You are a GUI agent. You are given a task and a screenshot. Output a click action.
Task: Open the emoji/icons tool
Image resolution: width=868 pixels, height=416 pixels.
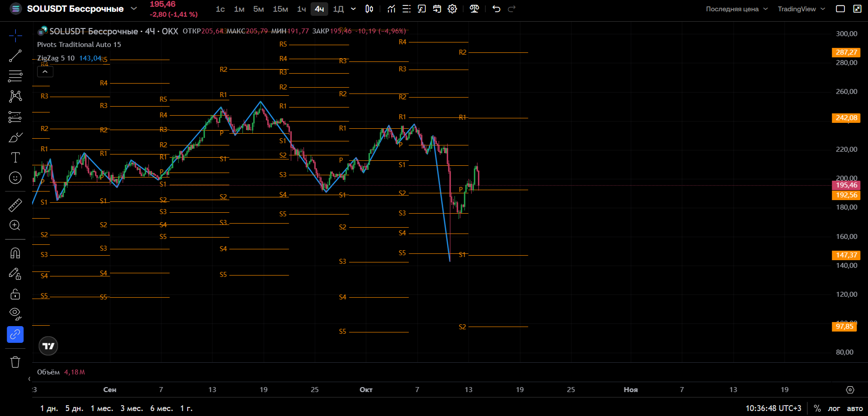15,178
